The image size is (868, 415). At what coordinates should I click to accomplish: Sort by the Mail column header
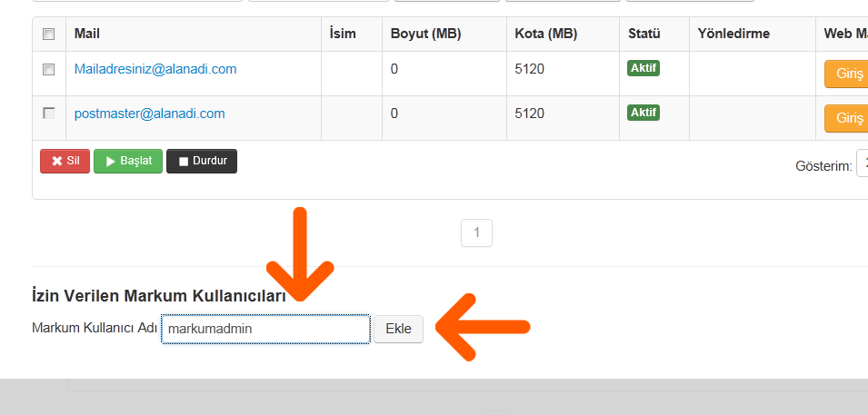[87, 34]
